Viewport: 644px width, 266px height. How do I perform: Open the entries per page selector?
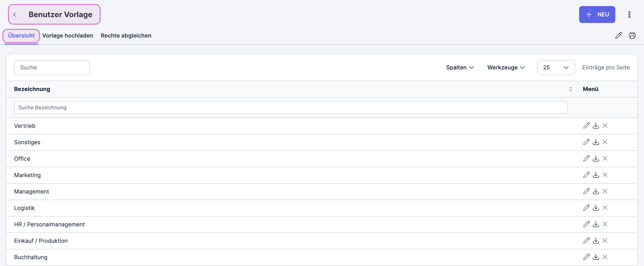[x=555, y=67]
